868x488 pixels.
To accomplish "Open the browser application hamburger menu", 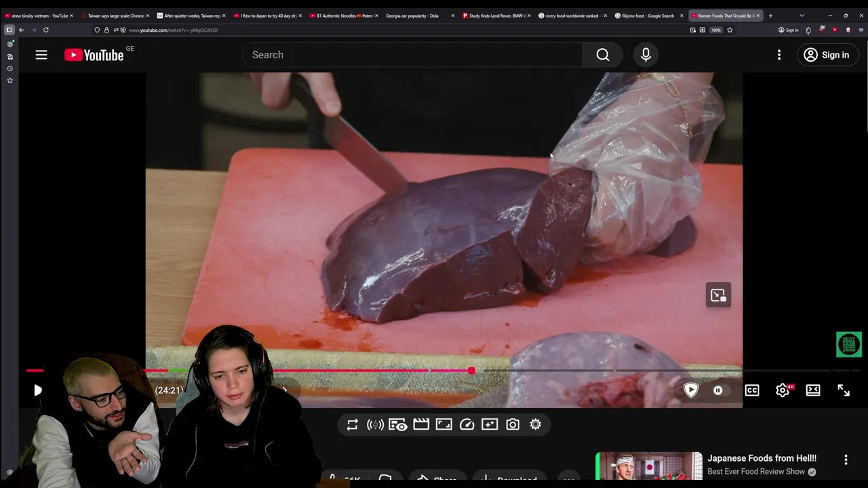I will pyautogui.click(x=861, y=30).
